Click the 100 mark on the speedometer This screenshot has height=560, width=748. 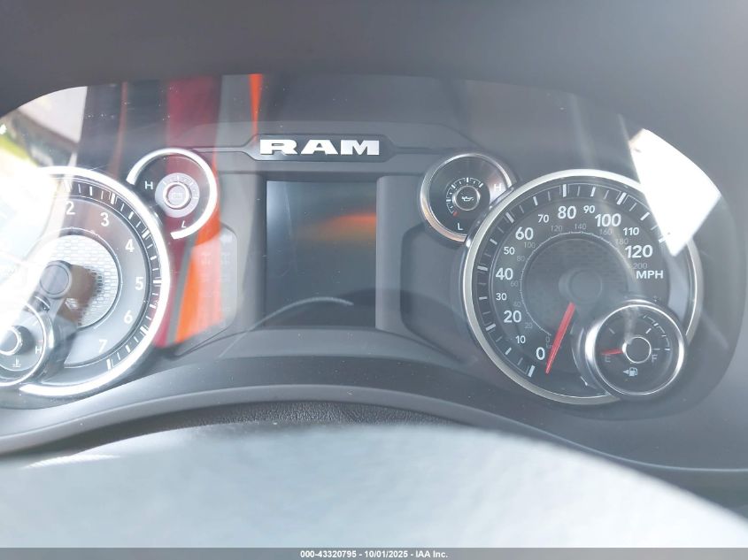[x=607, y=219]
